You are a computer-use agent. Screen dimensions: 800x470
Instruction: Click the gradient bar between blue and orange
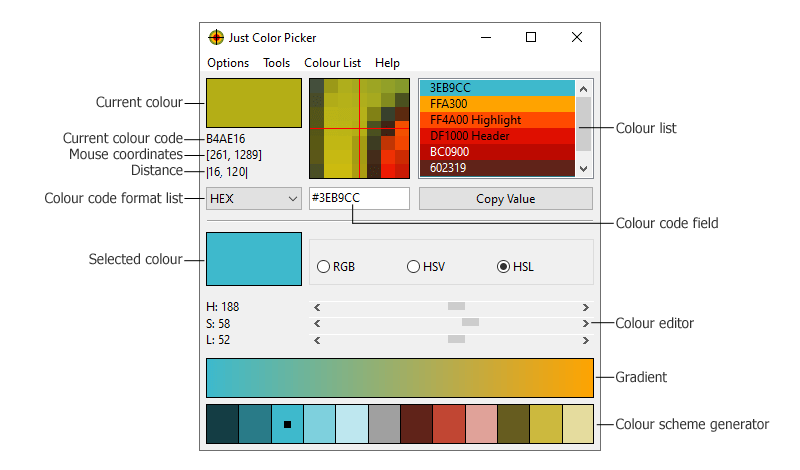click(399, 378)
